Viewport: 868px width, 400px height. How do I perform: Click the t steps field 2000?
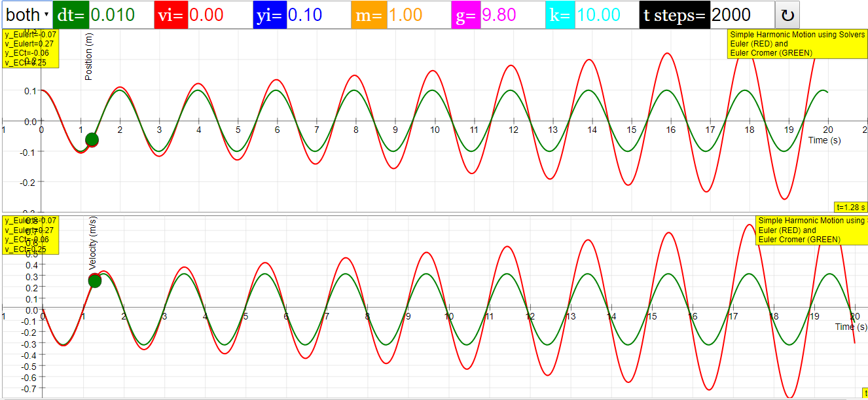[741, 15]
